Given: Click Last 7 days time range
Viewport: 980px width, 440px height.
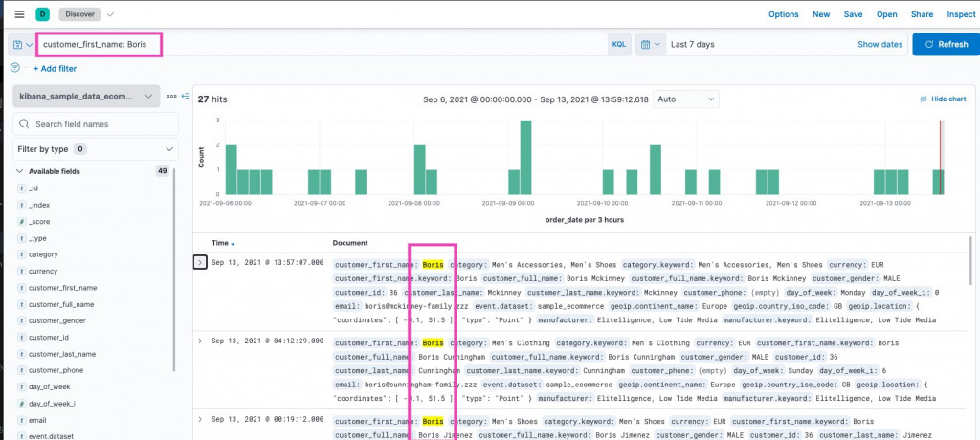Looking at the screenshot, I should click(x=693, y=44).
